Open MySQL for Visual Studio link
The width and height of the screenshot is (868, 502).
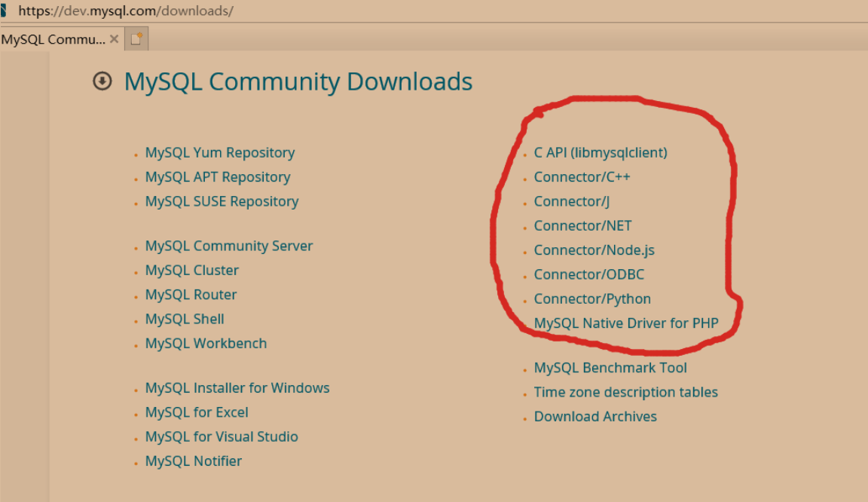(222, 436)
